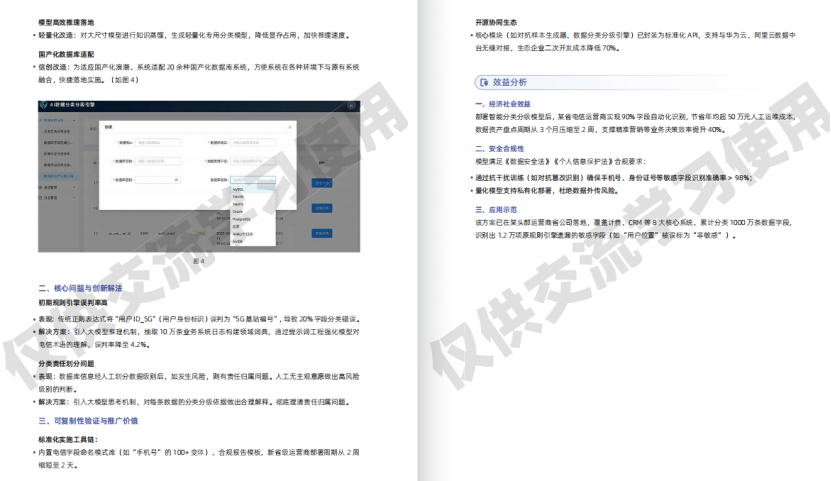831x481 pixels.
Task: Click the 二、安全合规性 heading
Action: pos(500,148)
